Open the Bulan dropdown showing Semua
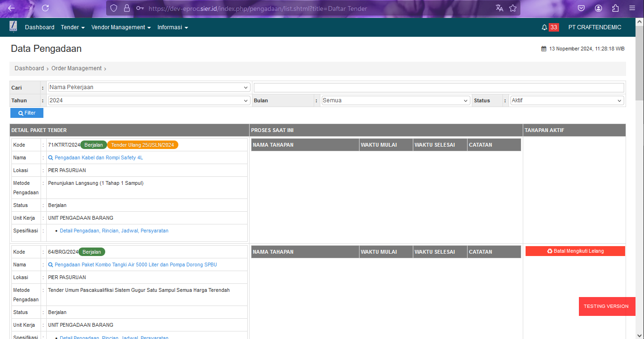 [x=395, y=100]
